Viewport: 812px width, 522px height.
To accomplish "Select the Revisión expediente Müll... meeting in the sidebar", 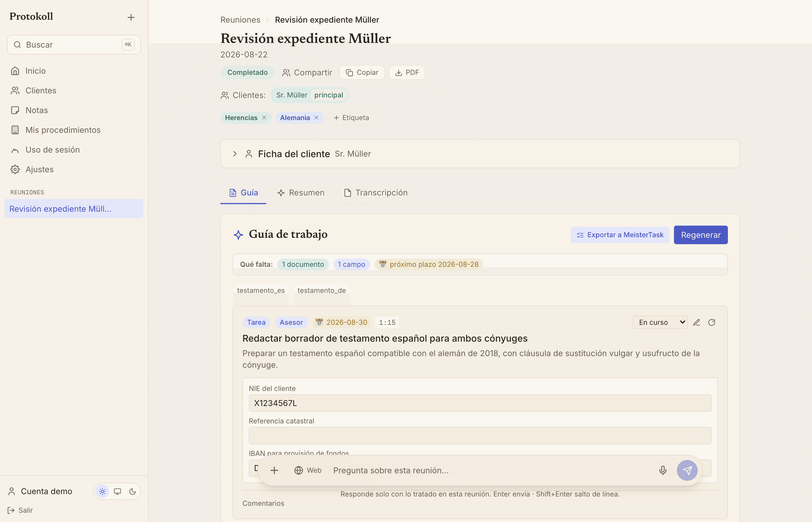I will 74,209.
